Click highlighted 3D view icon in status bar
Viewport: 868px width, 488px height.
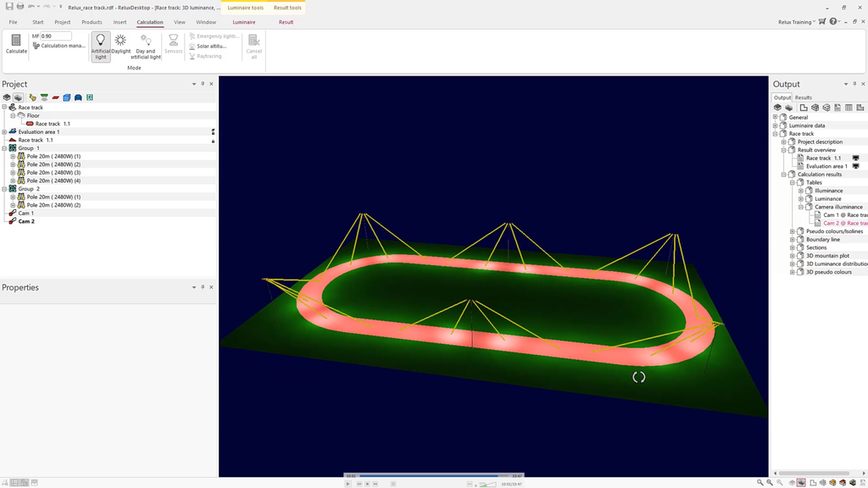click(801, 483)
